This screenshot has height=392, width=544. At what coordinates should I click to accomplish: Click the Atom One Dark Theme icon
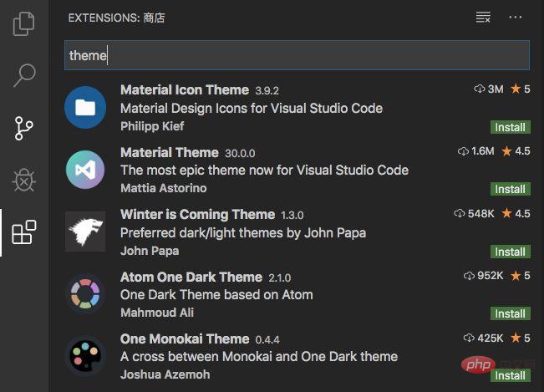pyautogui.click(x=85, y=293)
